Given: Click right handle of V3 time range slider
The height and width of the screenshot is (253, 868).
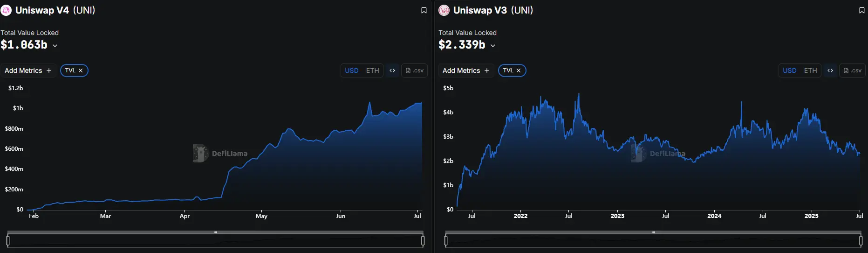Looking at the screenshot, I should pyautogui.click(x=861, y=240).
